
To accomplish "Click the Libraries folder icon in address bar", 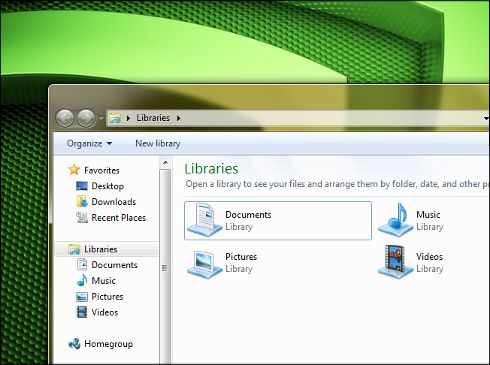I will 115,118.
